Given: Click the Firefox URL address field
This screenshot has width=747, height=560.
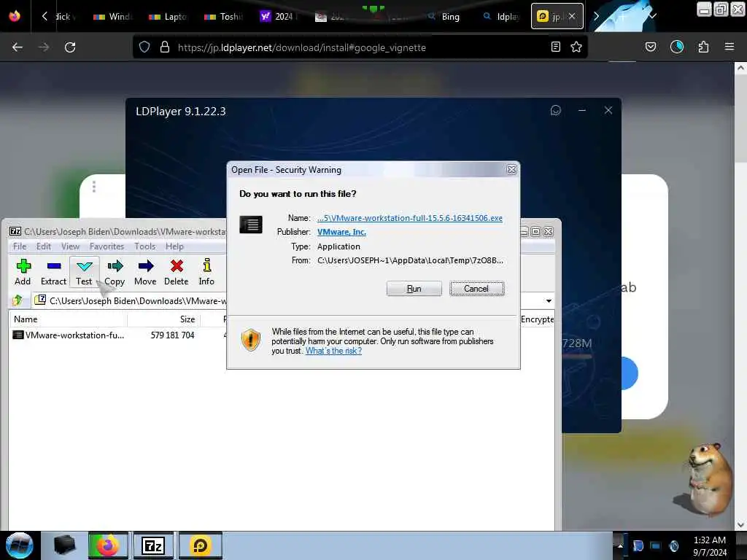Looking at the screenshot, I should click(360, 47).
